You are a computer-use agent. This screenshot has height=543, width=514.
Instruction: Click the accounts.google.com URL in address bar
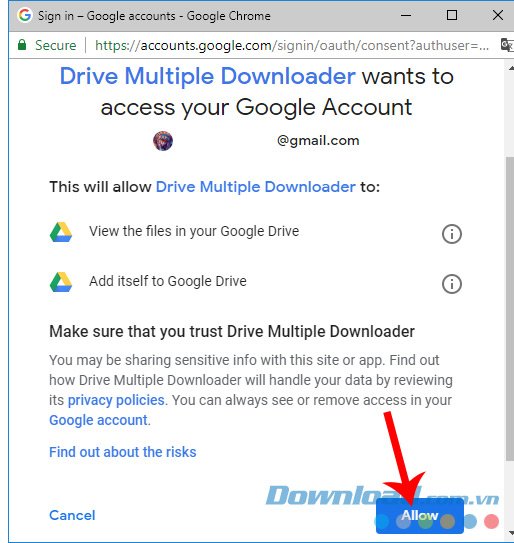click(292, 45)
